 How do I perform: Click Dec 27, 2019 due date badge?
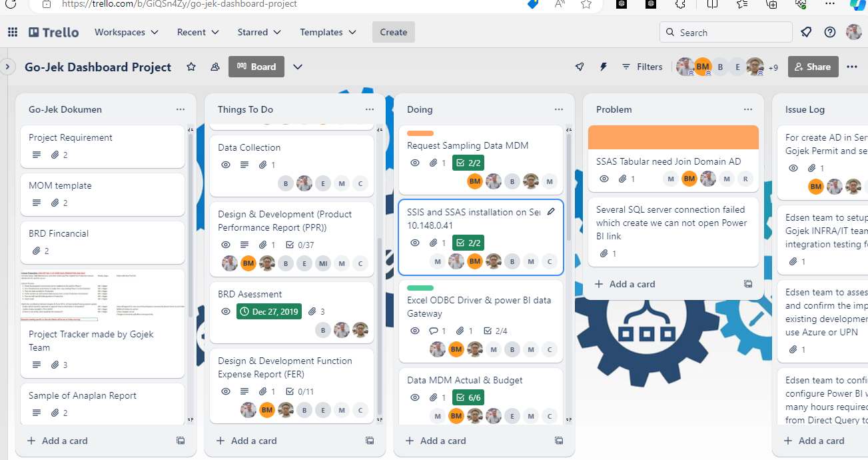tap(269, 311)
